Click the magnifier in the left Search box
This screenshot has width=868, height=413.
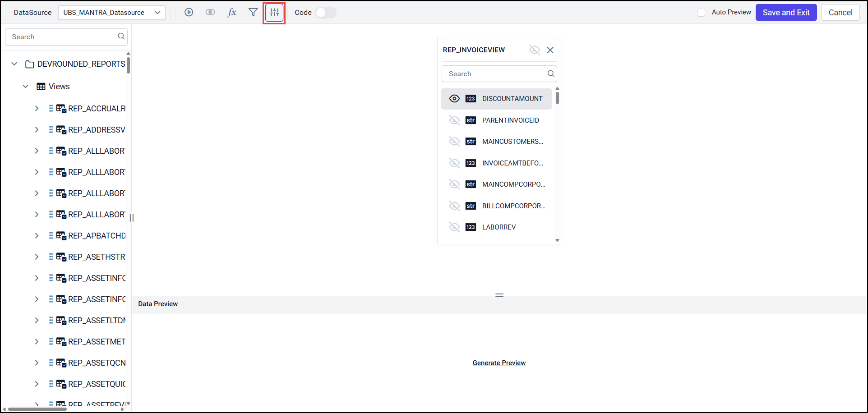point(121,37)
